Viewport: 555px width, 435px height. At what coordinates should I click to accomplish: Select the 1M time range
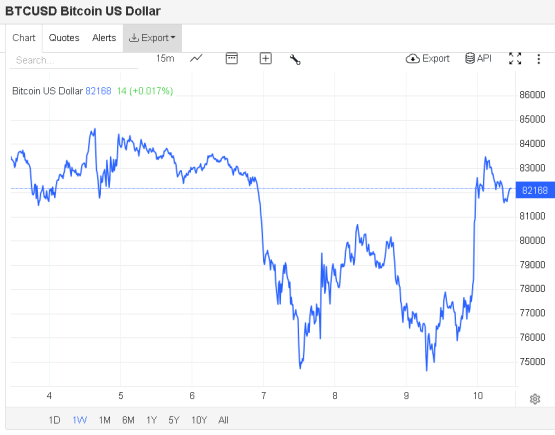(104, 420)
